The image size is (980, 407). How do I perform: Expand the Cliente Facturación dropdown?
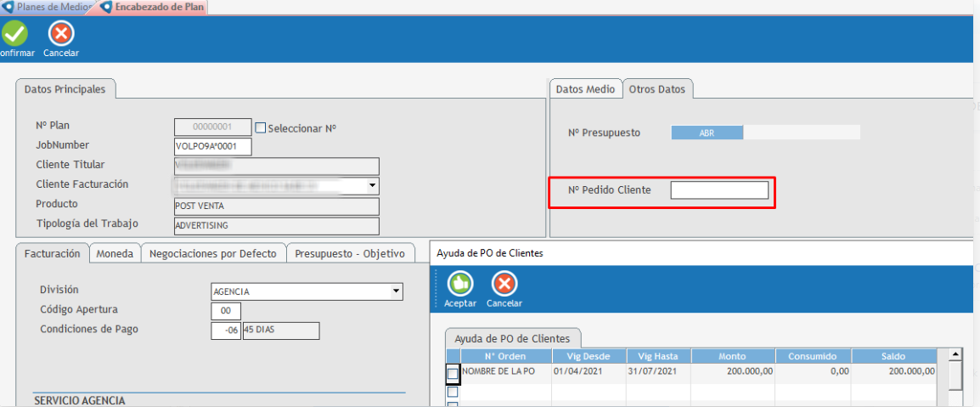tap(373, 186)
